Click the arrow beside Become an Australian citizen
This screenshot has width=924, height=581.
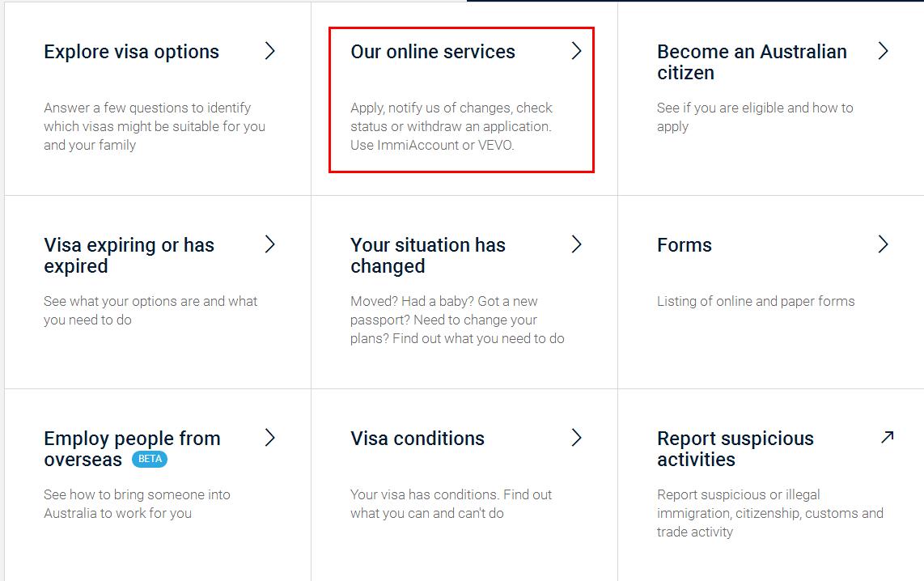coord(883,51)
